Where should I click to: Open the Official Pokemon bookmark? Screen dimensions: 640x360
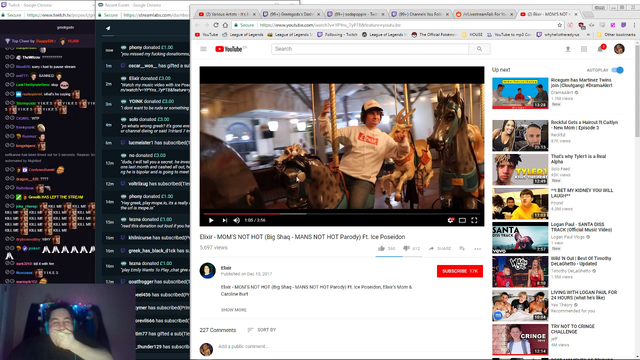(x=434, y=35)
